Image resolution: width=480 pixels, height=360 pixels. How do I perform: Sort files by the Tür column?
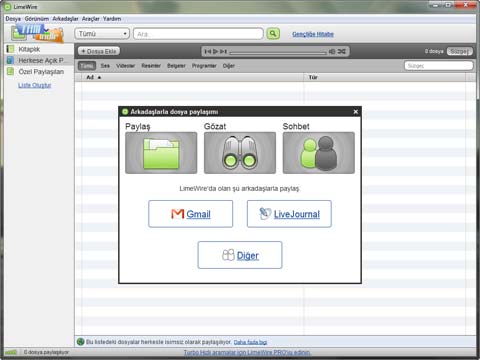click(x=385, y=77)
